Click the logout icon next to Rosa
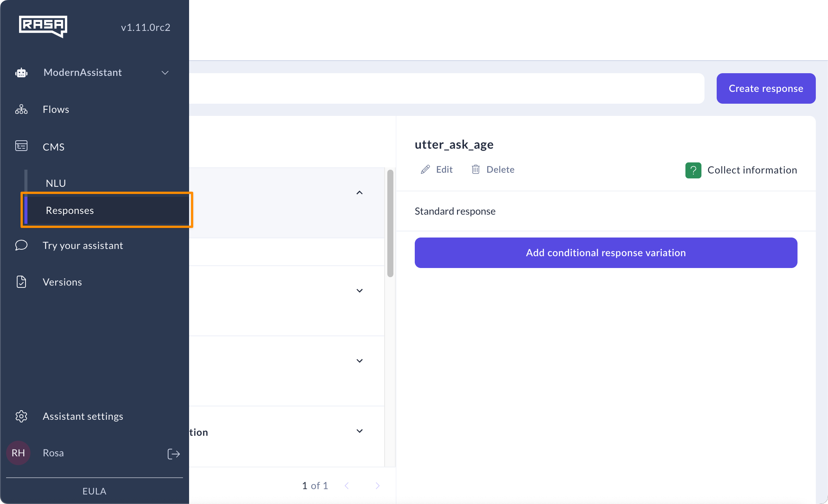 pos(173,454)
